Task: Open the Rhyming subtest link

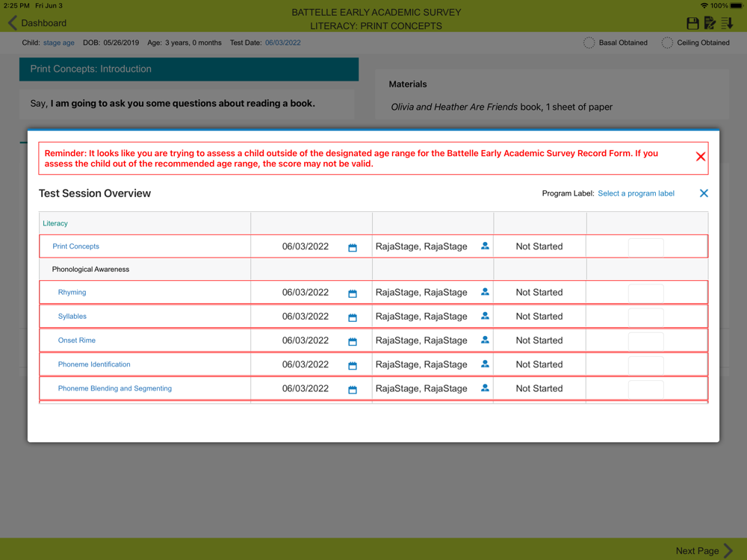Action: (72, 293)
